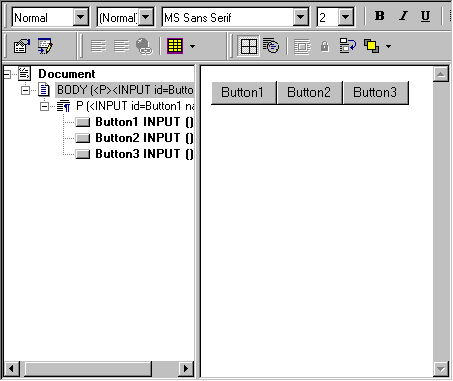
Task: Click inside the font size field
Action: 328,17
